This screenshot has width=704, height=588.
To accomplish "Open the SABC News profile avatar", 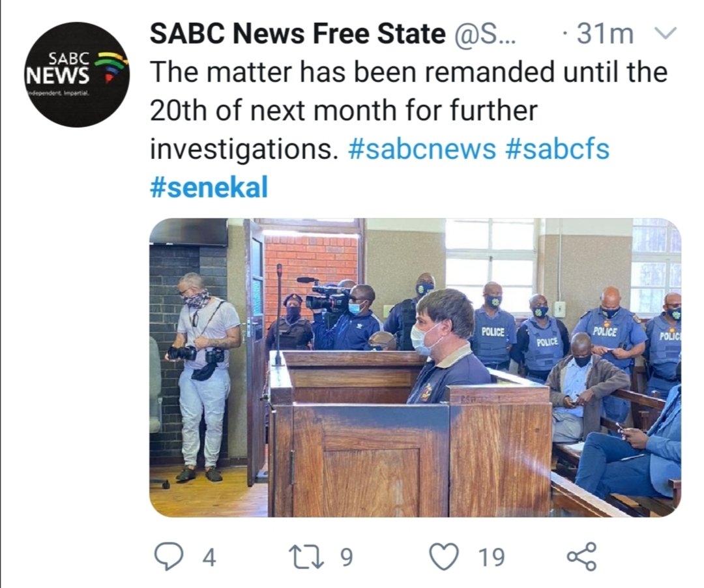I will pyautogui.click(x=76, y=74).
